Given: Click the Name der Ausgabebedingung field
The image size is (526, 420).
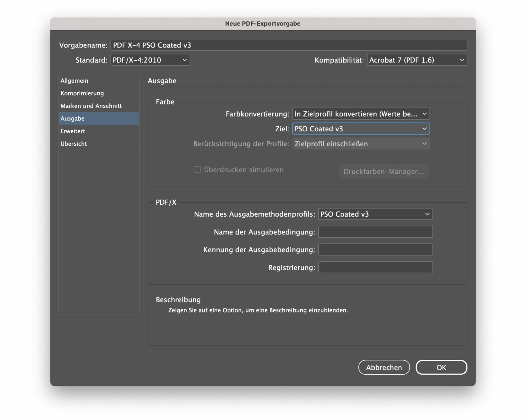Looking at the screenshot, I should (x=375, y=232).
